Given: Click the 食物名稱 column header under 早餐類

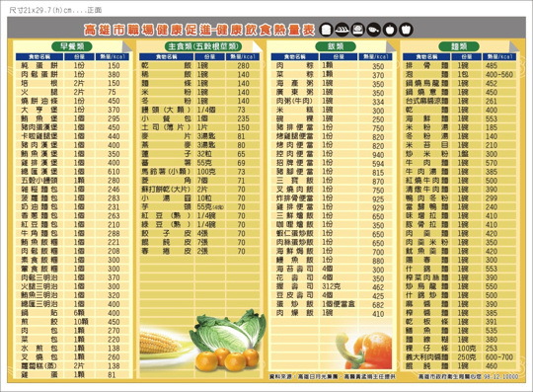Looking at the screenshot, I should [38, 56].
